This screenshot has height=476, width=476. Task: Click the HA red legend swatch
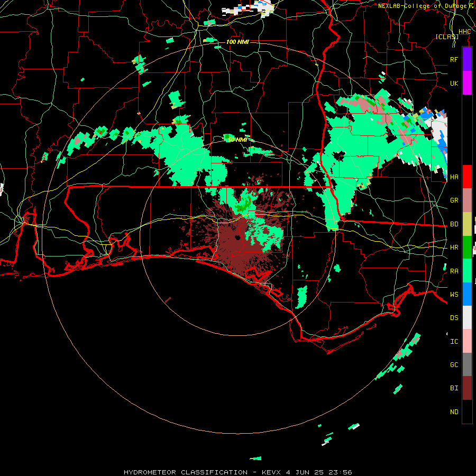coord(467,177)
